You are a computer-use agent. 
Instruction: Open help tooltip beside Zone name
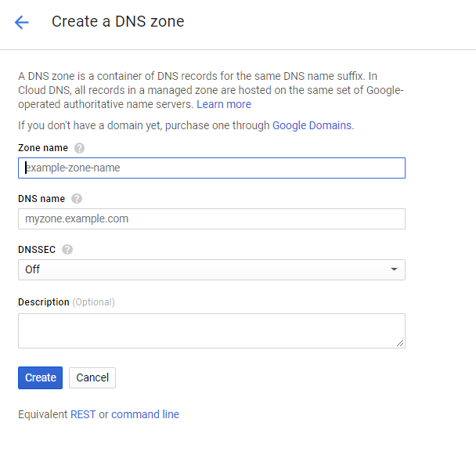click(80, 148)
